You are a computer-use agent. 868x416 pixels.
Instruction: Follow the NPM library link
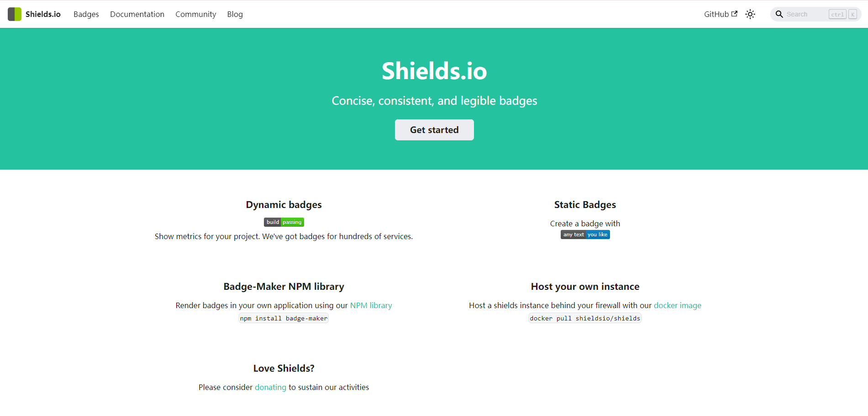(371, 305)
